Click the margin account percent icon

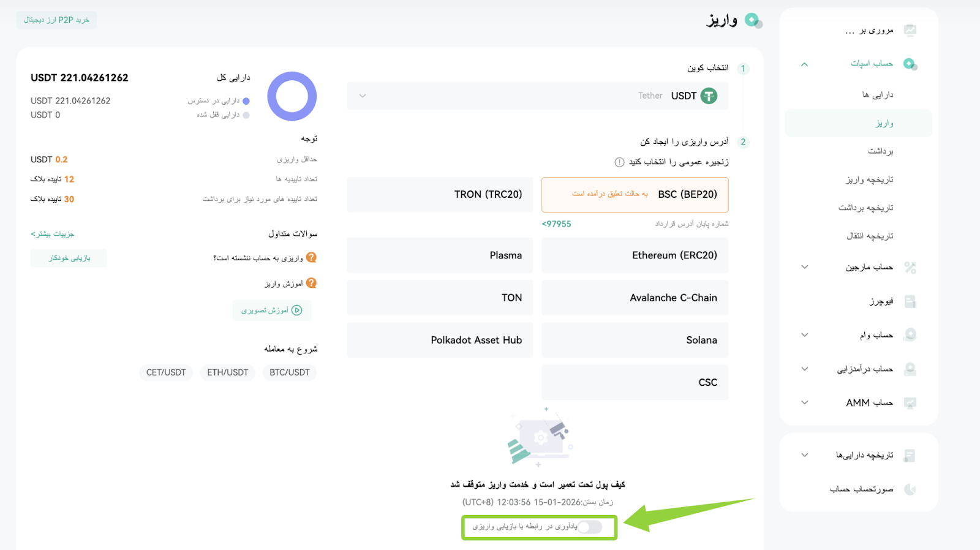[910, 268]
